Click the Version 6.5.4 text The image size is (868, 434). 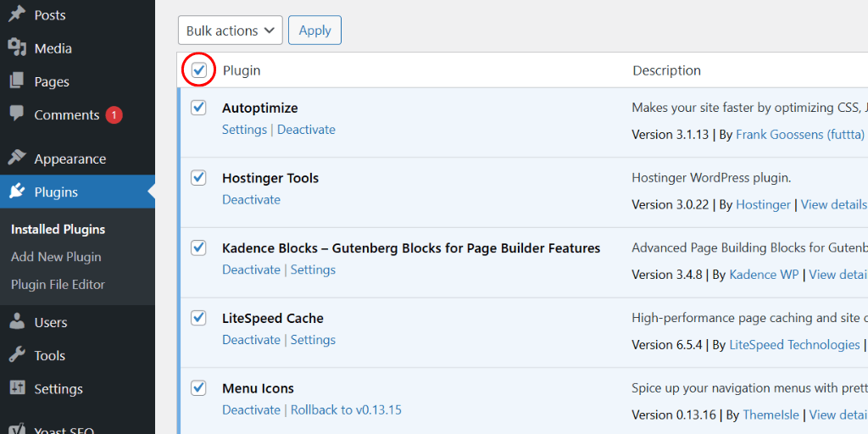[666, 345]
